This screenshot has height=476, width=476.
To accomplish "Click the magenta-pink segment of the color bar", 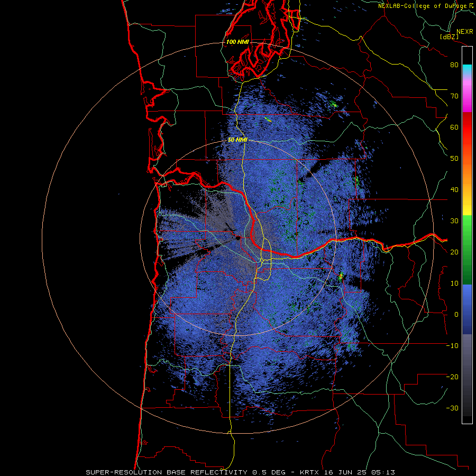I will tap(467, 94).
